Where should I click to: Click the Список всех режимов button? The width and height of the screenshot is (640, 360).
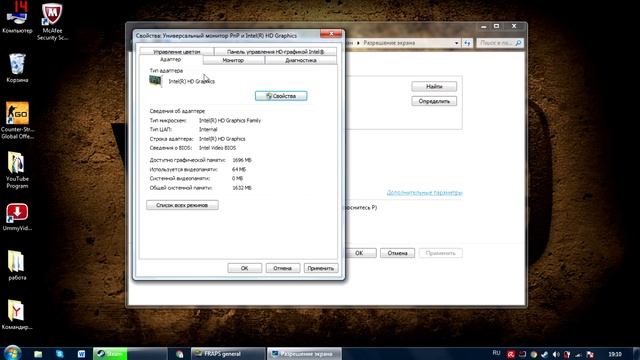pos(182,205)
